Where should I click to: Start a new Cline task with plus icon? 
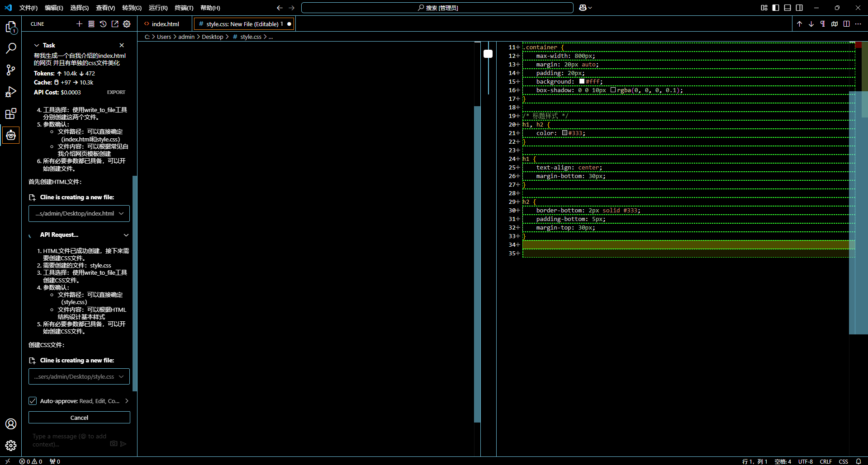[x=80, y=24]
